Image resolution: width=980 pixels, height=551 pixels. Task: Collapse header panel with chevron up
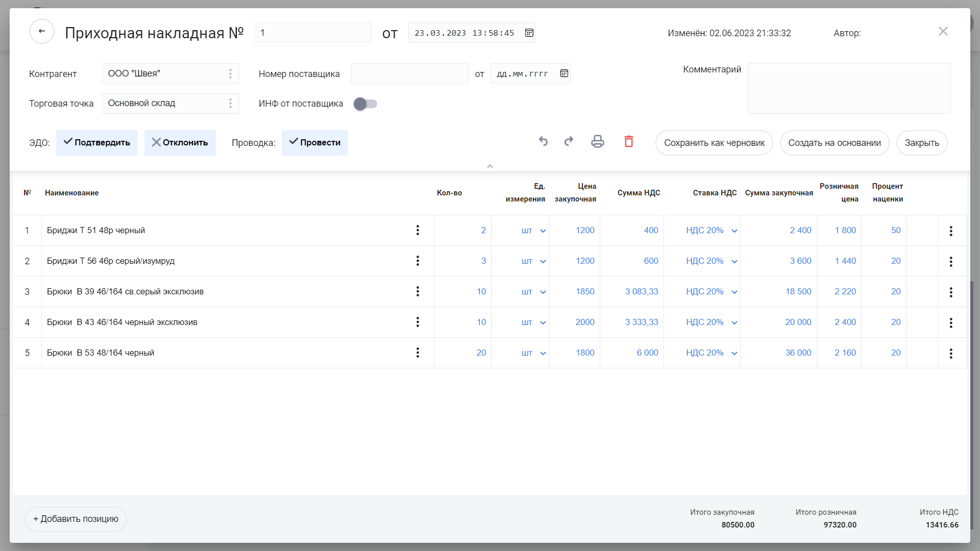(x=490, y=166)
